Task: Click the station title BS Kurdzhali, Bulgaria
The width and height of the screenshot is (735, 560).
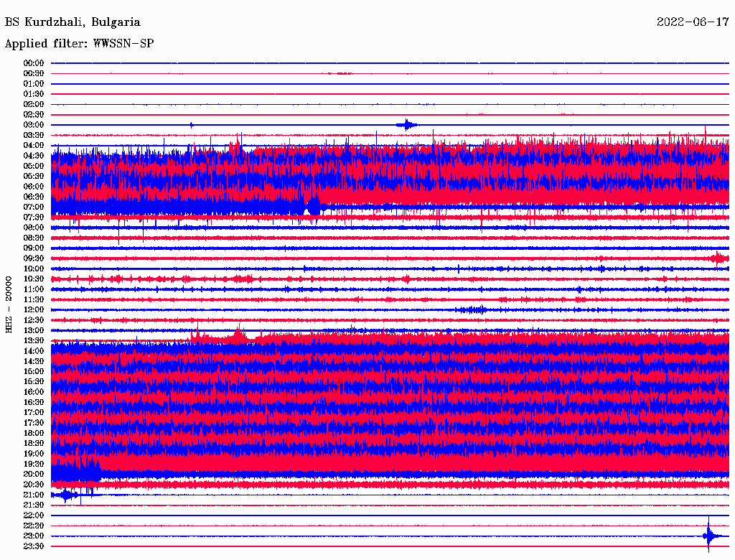Action: [72, 22]
